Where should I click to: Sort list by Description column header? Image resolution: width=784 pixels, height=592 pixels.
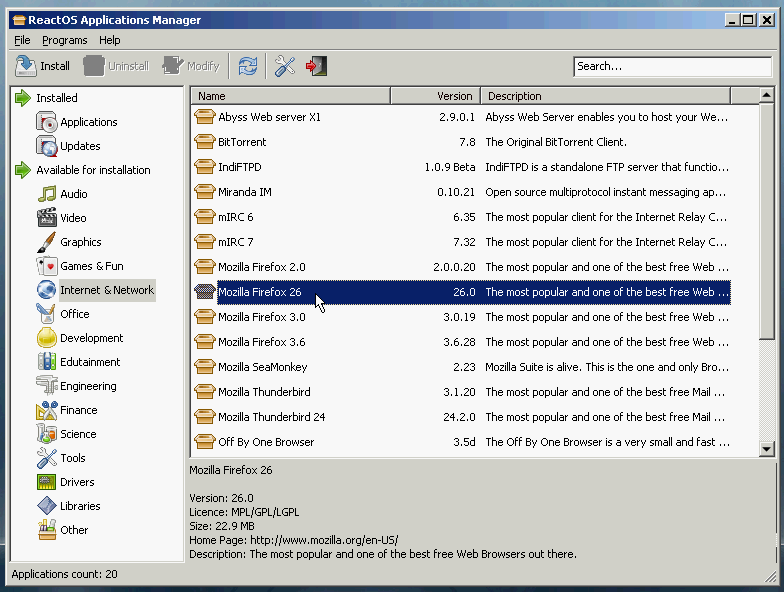(606, 96)
